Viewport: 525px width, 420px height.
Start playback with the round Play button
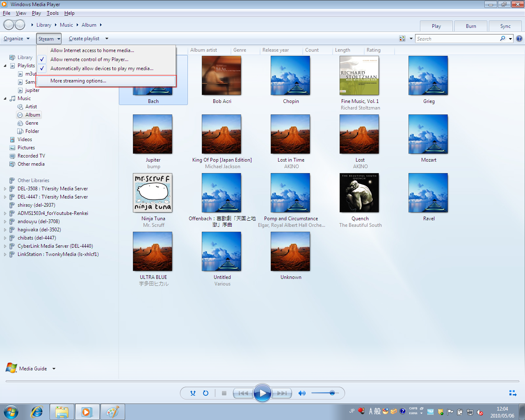pos(262,393)
